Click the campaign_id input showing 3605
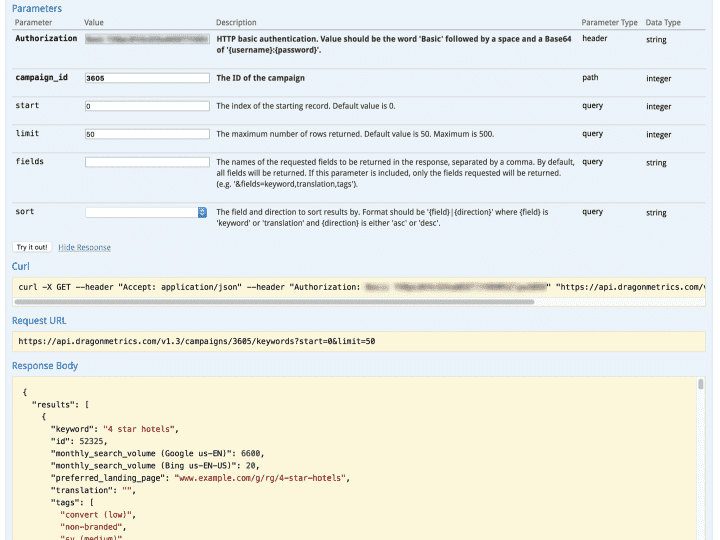720x540 pixels. 146,77
